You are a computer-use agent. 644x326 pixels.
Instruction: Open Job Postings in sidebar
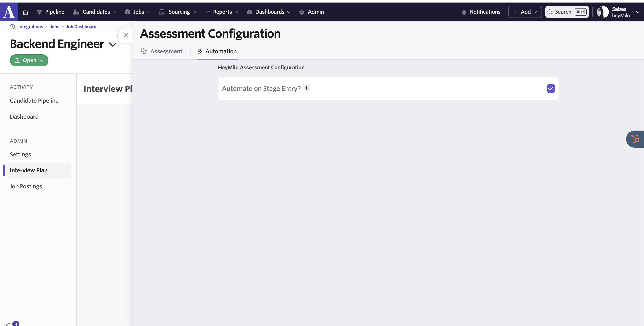point(26,186)
